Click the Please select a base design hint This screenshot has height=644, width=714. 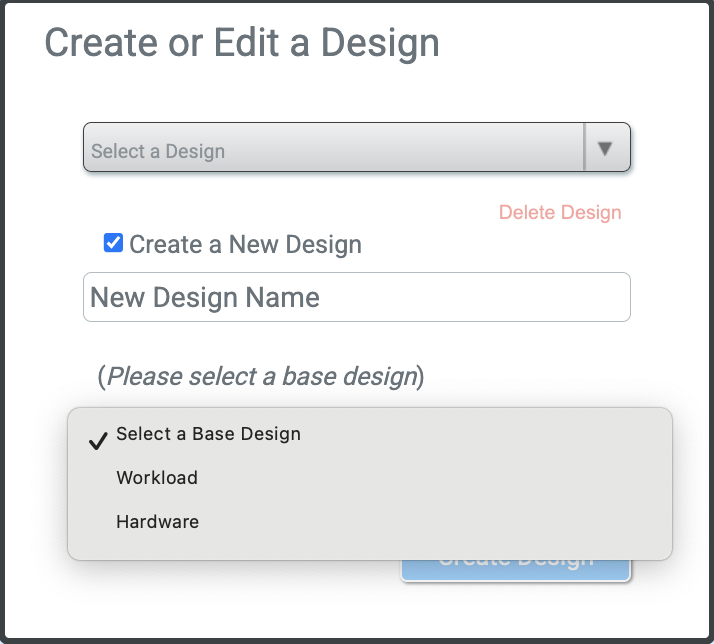point(261,377)
